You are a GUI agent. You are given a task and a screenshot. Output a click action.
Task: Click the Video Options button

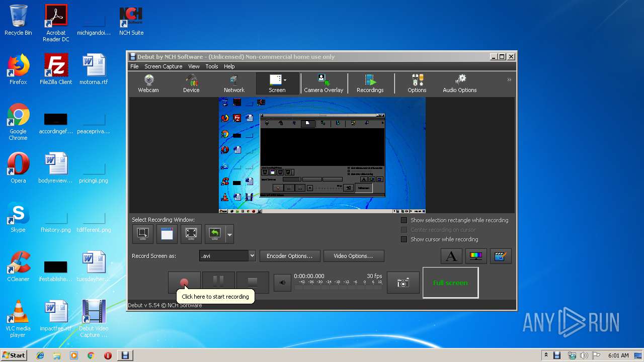click(353, 256)
